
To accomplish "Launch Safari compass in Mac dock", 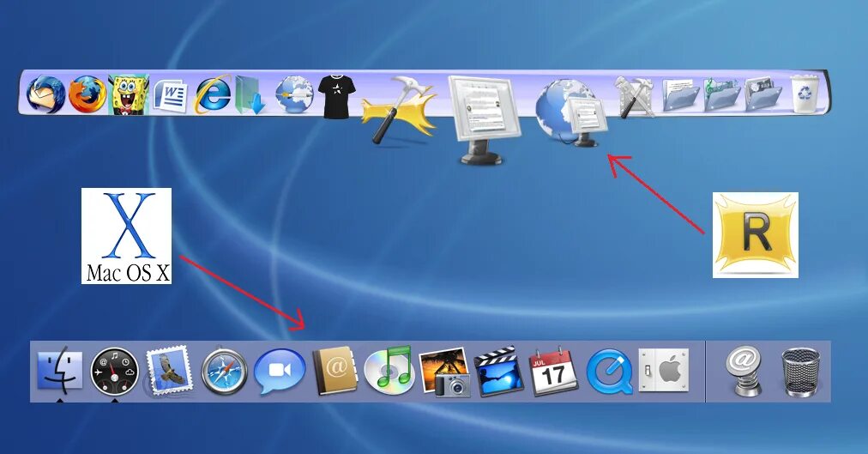I will (224, 371).
